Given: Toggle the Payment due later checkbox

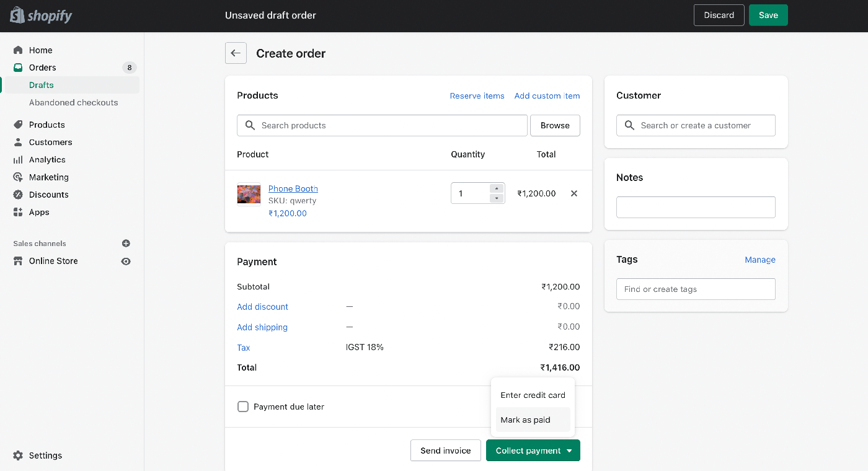Looking at the screenshot, I should click(x=243, y=407).
